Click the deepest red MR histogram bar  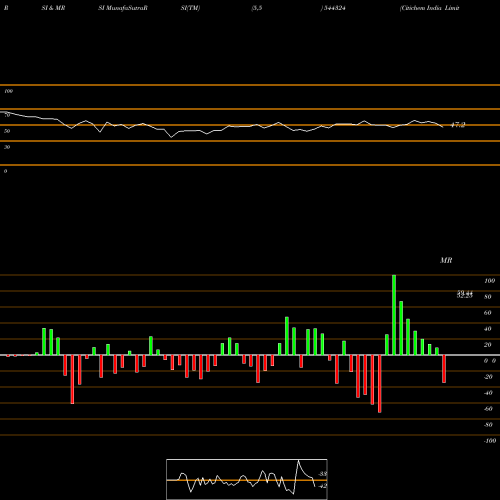point(380,384)
